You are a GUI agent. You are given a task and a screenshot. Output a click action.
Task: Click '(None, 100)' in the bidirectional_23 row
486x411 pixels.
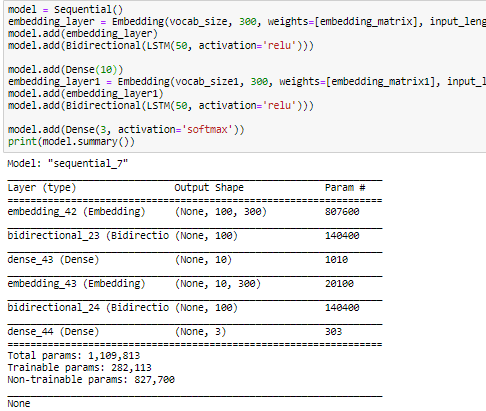[206, 236]
